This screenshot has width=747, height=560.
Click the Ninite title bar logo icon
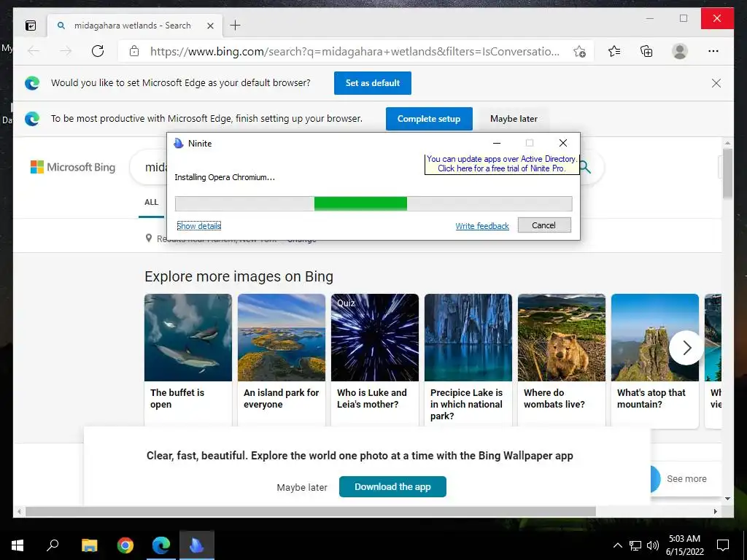(x=179, y=144)
